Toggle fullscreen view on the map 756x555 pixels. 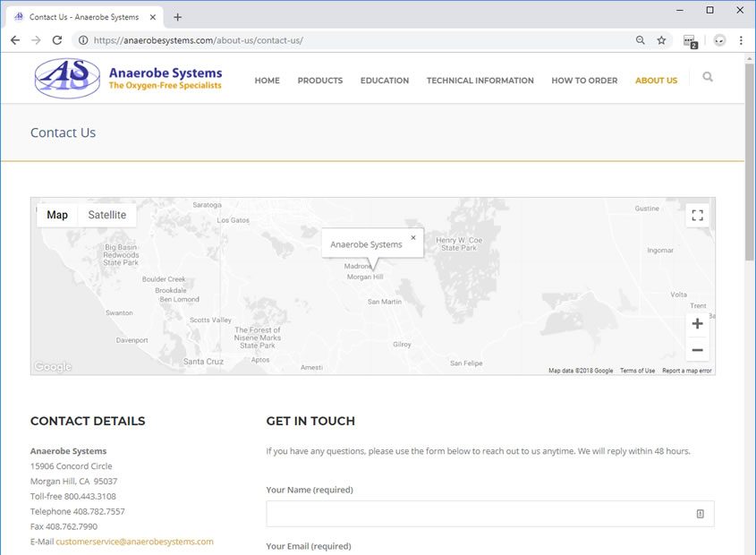pyautogui.click(x=698, y=215)
